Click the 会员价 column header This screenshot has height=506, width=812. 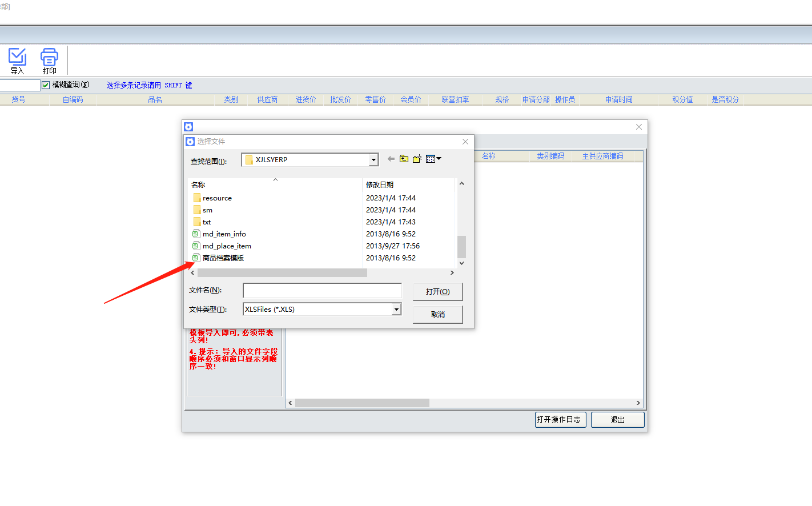[x=411, y=99]
